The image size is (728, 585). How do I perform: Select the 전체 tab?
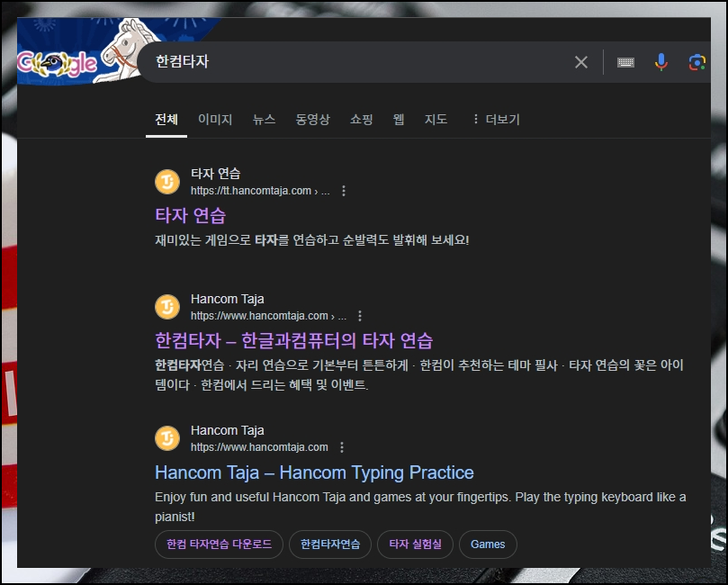pos(166,120)
